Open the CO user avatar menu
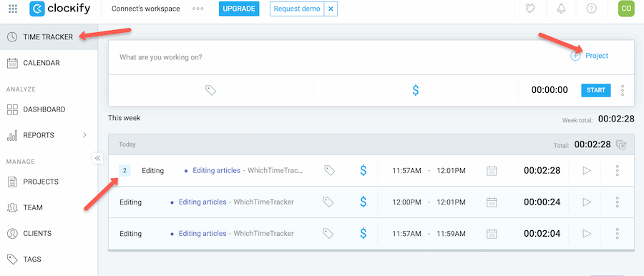Image resolution: width=644 pixels, height=276 pixels. [x=626, y=9]
